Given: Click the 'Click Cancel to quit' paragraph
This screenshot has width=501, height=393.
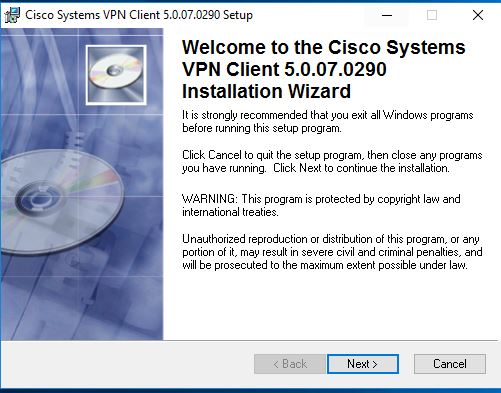Looking at the screenshot, I should pyautogui.click(x=332, y=161).
